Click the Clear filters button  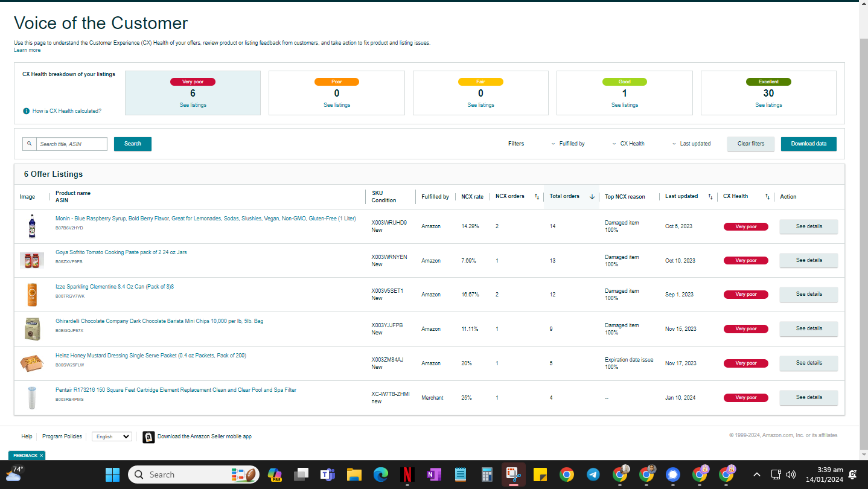coord(751,144)
